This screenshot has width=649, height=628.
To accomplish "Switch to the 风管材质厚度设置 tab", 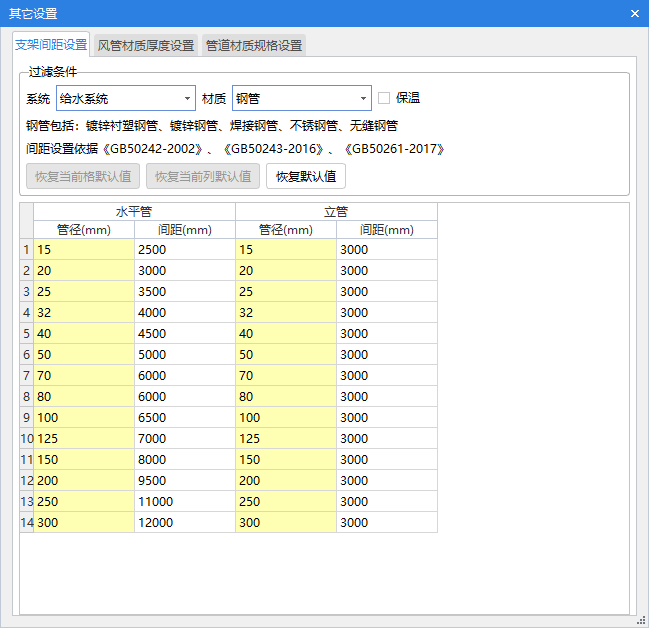I will pyautogui.click(x=146, y=45).
